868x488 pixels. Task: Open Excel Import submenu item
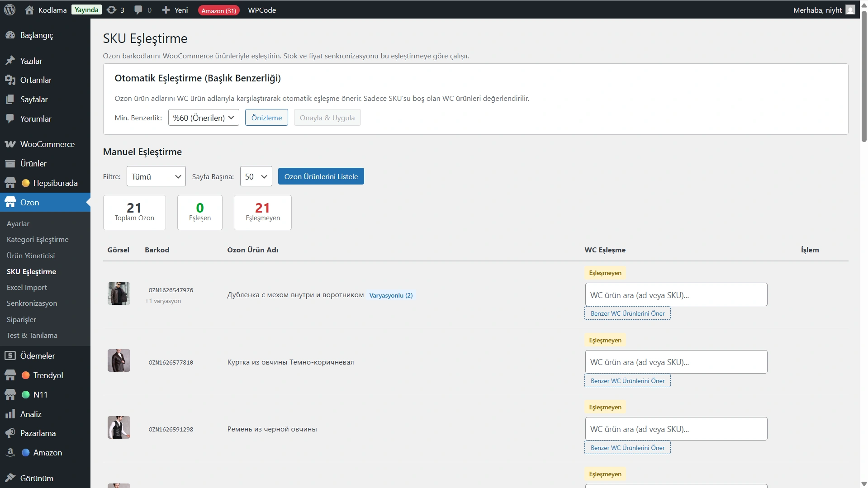[x=27, y=288]
